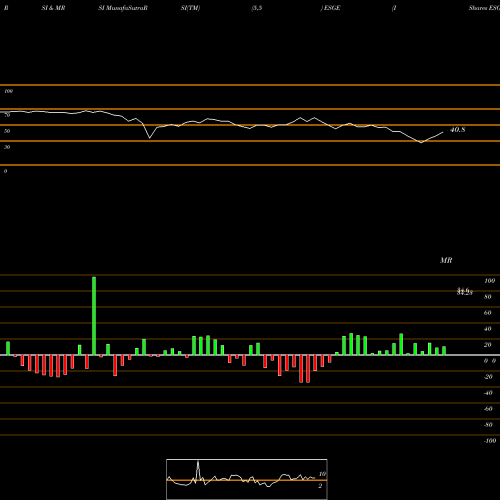Select the 30 label on the RSI axis

tap(7, 147)
